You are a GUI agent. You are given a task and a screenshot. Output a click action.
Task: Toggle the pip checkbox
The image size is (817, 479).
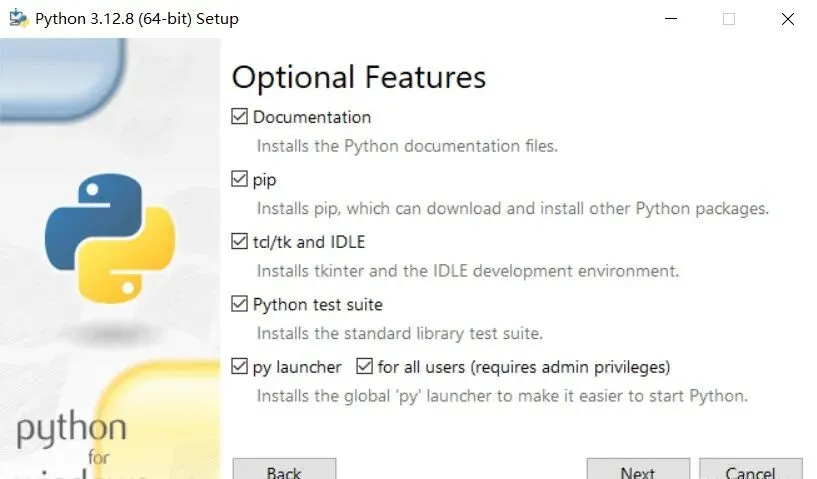click(239, 180)
